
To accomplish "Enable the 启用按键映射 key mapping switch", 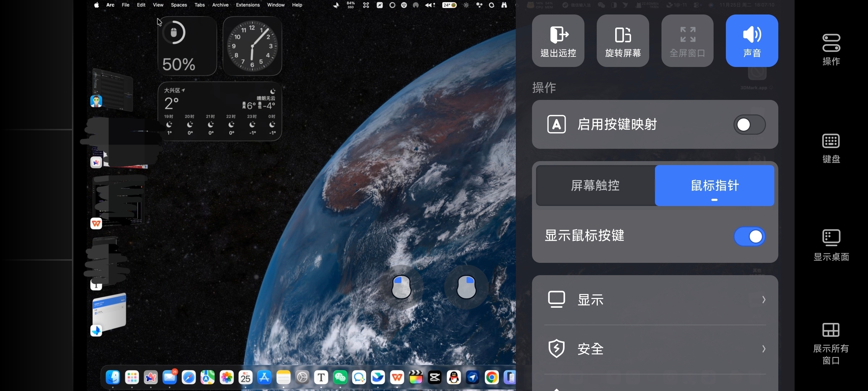I will tap(749, 125).
